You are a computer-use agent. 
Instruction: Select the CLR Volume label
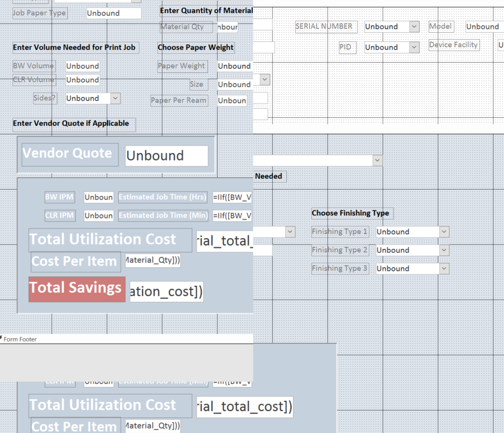pos(34,80)
